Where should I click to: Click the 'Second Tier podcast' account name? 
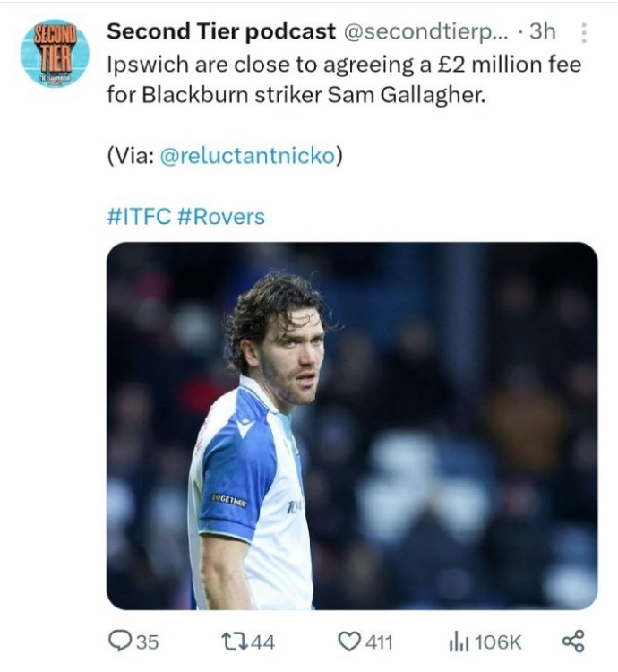(x=218, y=31)
